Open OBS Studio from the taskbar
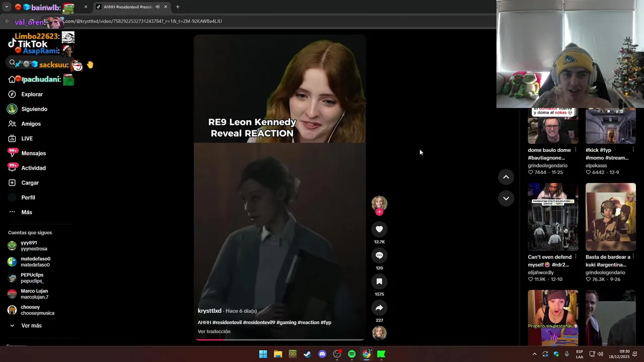This screenshot has width=644, height=362. tap(337, 354)
